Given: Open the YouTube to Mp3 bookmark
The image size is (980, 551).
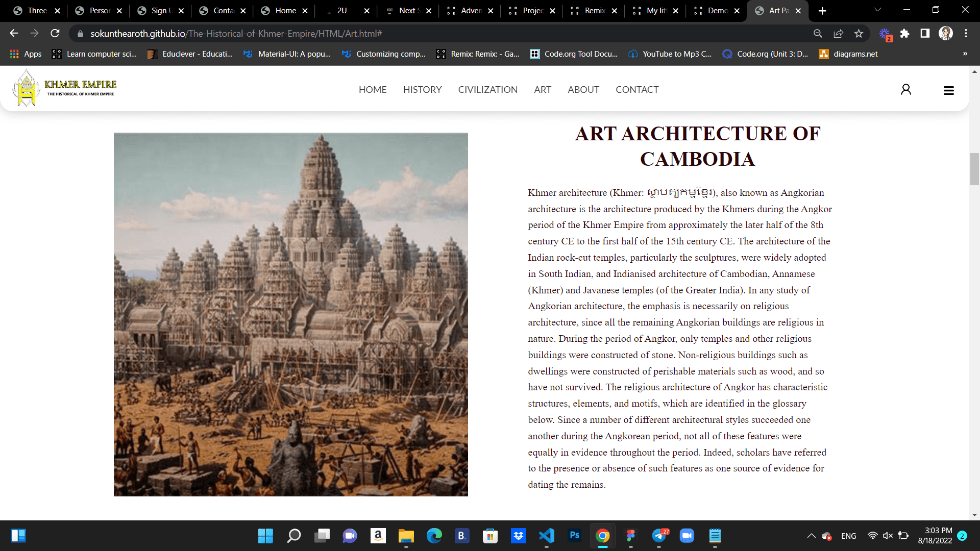Looking at the screenshot, I should (670, 54).
